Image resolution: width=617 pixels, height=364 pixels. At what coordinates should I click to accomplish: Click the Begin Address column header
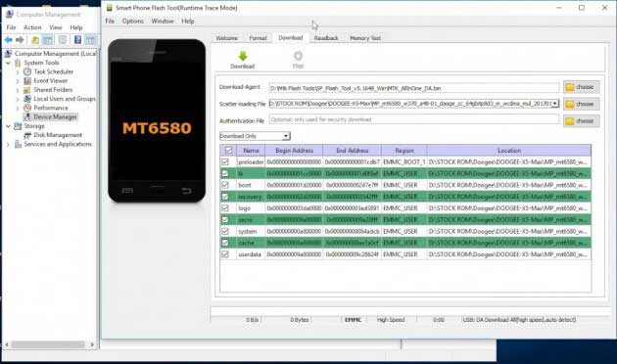(294, 150)
